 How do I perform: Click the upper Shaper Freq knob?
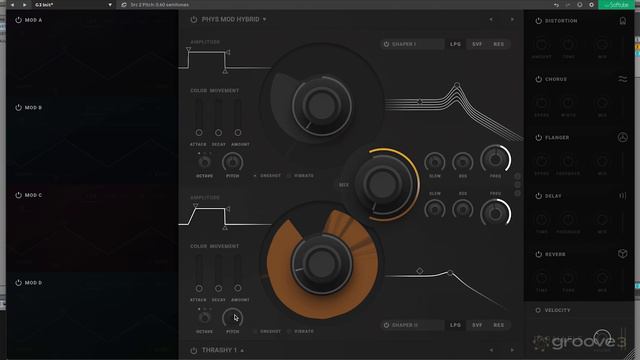point(495,159)
